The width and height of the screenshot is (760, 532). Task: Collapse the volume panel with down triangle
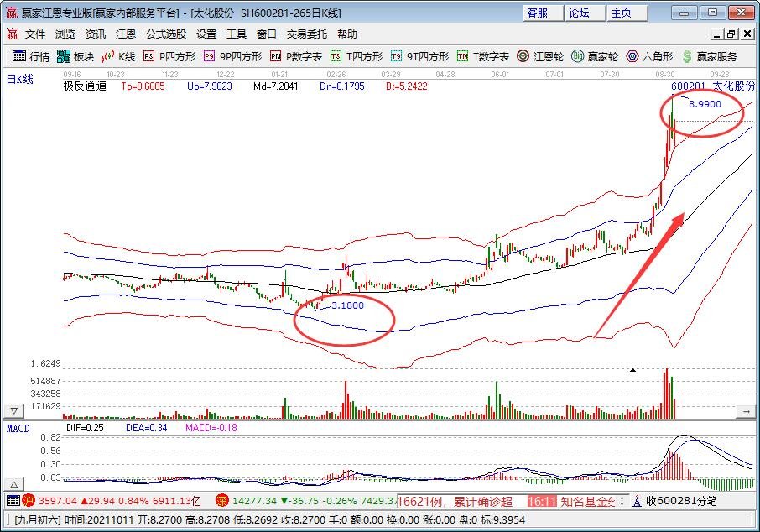tap(13, 411)
